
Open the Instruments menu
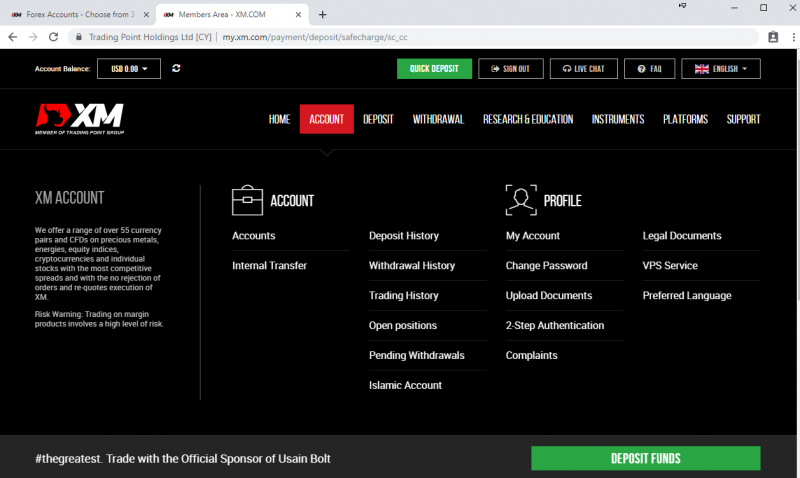[x=618, y=119]
